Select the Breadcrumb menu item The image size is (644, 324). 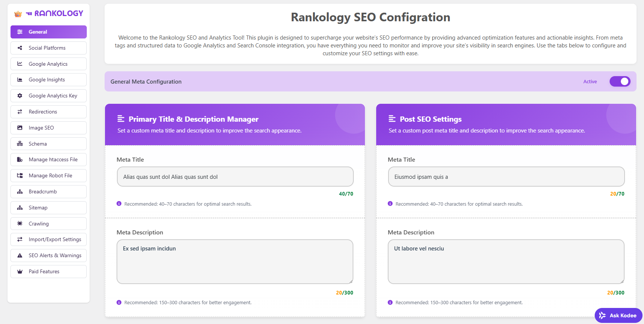49,191
